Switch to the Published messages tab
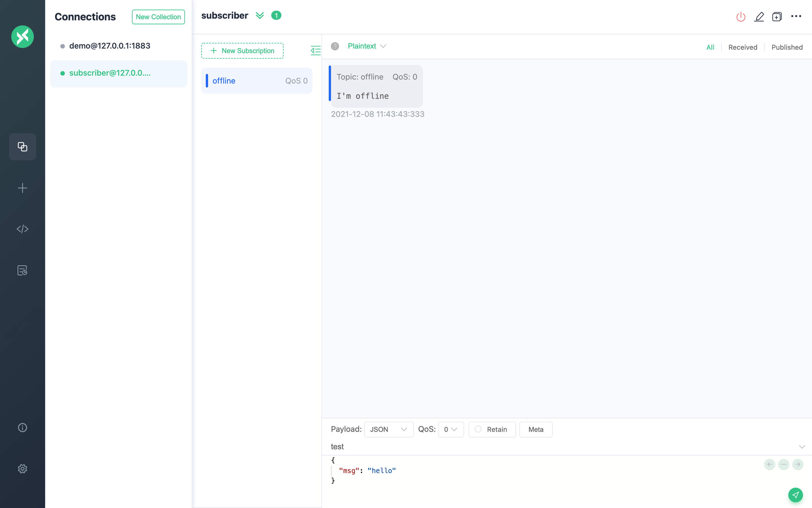812x508 pixels. point(786,47)
